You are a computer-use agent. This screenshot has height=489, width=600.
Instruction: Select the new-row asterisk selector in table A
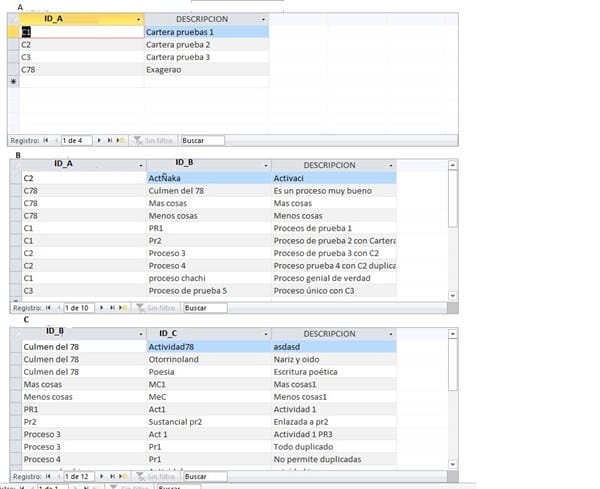(x=13, y=82)
